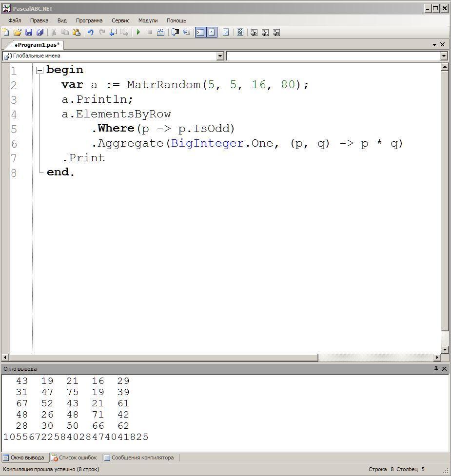
Task: Click the Open file folder icon
Action: pyautogui.click(x=17, y=33)
